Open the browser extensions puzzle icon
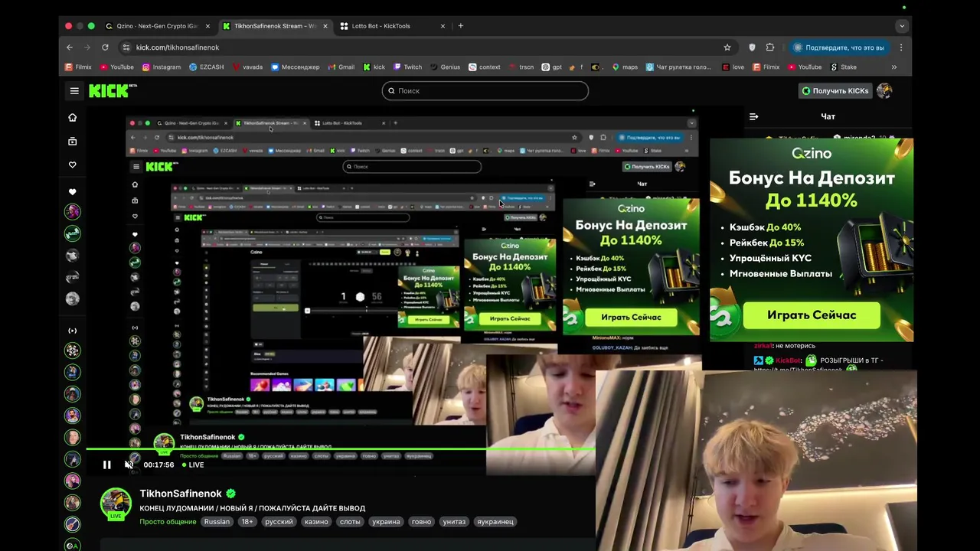Screen dimensions: 980x551 tap(770, 47)
